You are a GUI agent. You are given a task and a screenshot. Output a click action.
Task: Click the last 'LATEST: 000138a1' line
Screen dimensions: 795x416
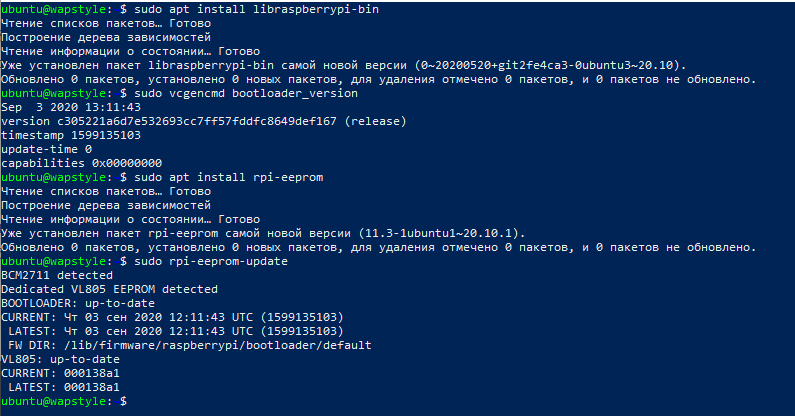pos(63,386)
